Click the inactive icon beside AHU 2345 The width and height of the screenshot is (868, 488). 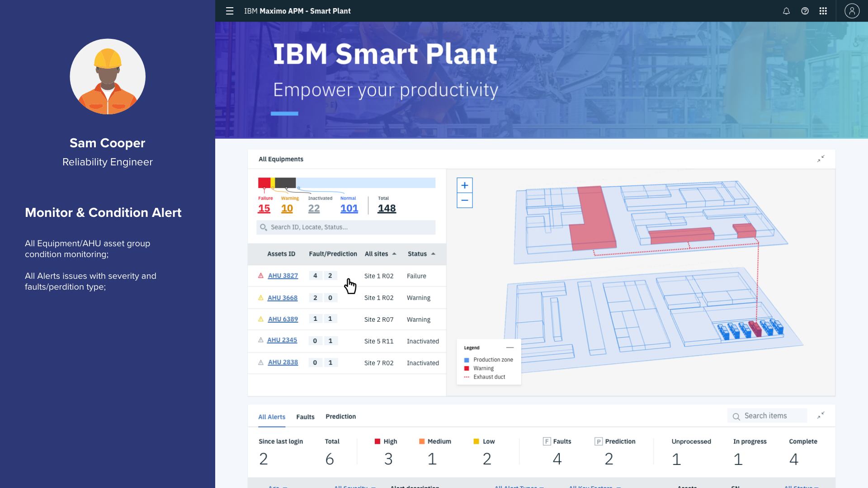(x=261, y=340)
